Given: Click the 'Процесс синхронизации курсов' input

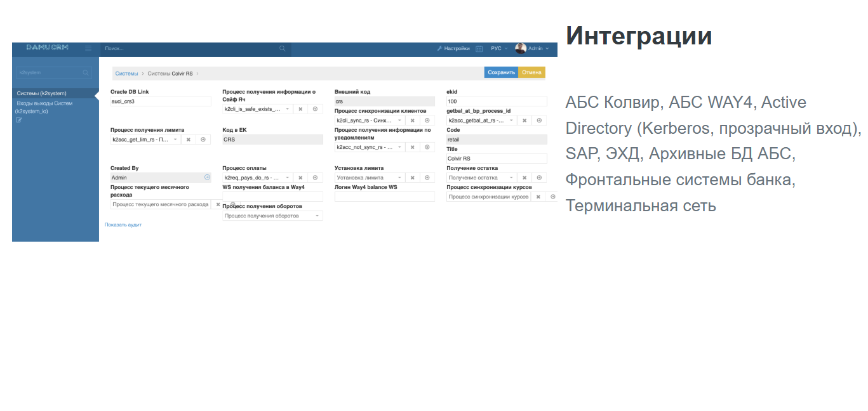Looking at the screenshot, I should (489, 197).
